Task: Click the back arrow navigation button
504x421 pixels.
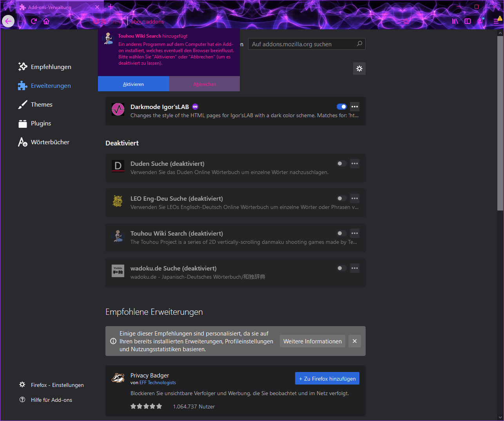Action: 8,21
